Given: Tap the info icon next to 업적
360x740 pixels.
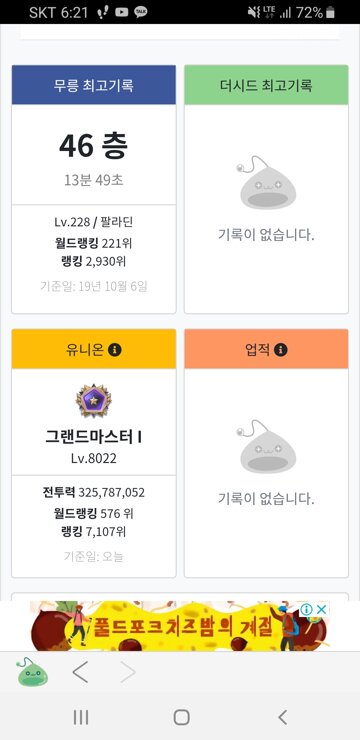Looking at the screenshot, I should (x=280, y=350).
